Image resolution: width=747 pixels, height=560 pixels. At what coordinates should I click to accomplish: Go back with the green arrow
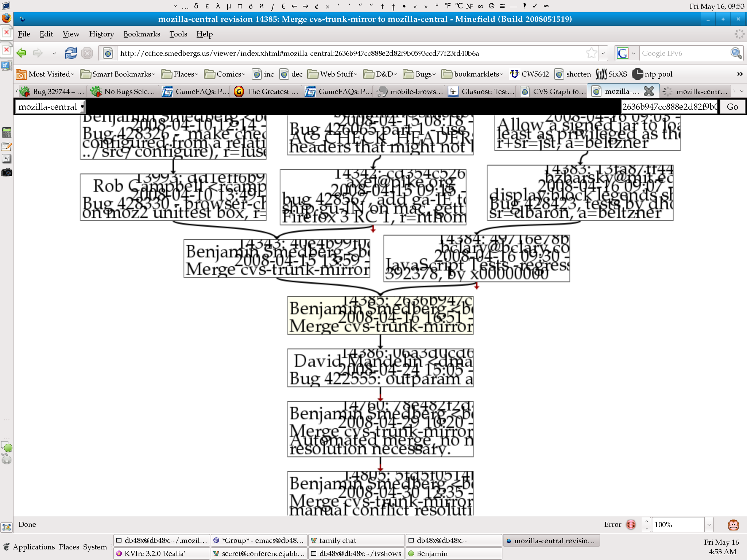click(x=22, y=53)
